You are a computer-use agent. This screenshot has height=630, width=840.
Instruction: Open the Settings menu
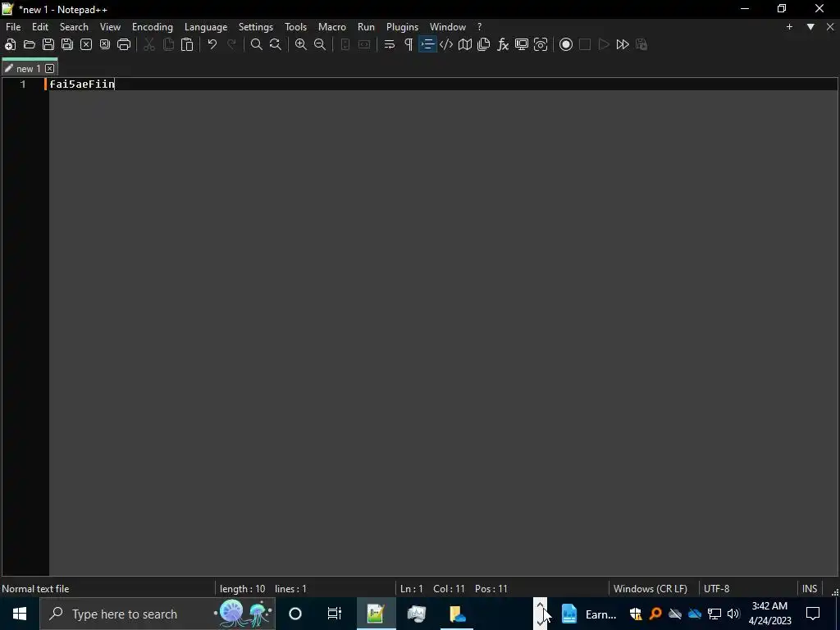click(256, 27)
